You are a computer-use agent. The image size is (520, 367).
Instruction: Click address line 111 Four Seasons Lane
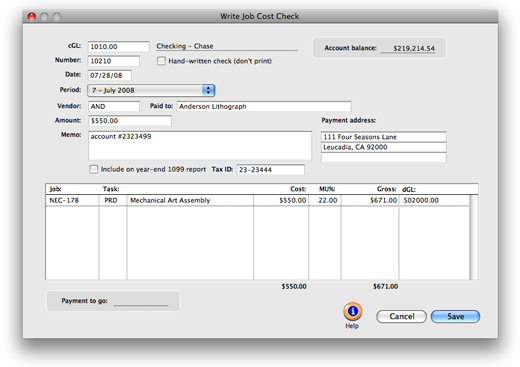click(383, 137)
